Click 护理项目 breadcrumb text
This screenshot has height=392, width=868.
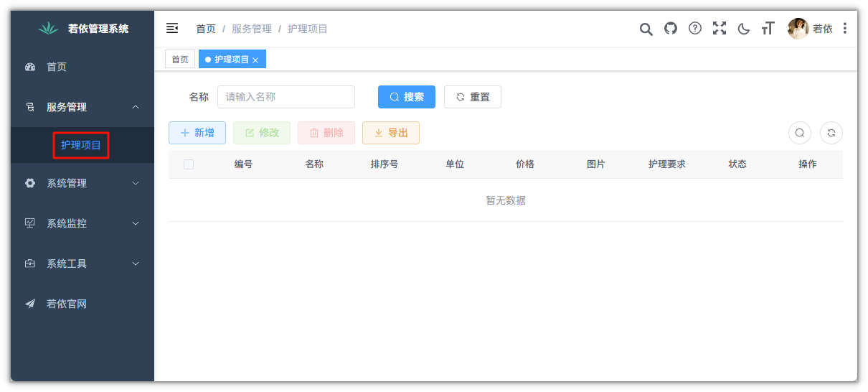pyautogui.click(x=308, y=29)
